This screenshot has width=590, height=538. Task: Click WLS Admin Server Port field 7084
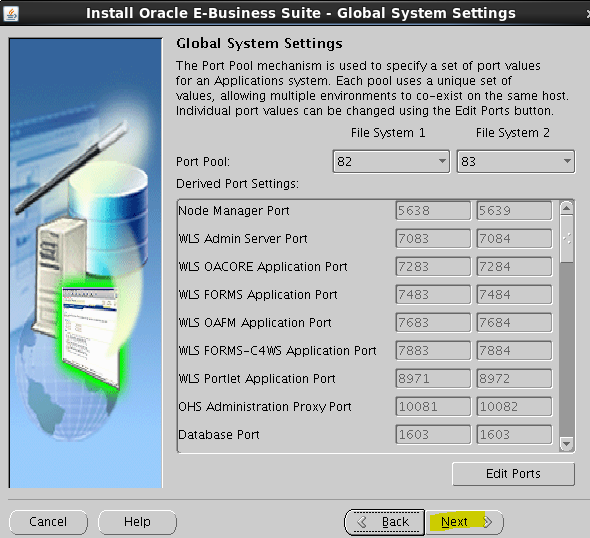[x=514, y=239]
